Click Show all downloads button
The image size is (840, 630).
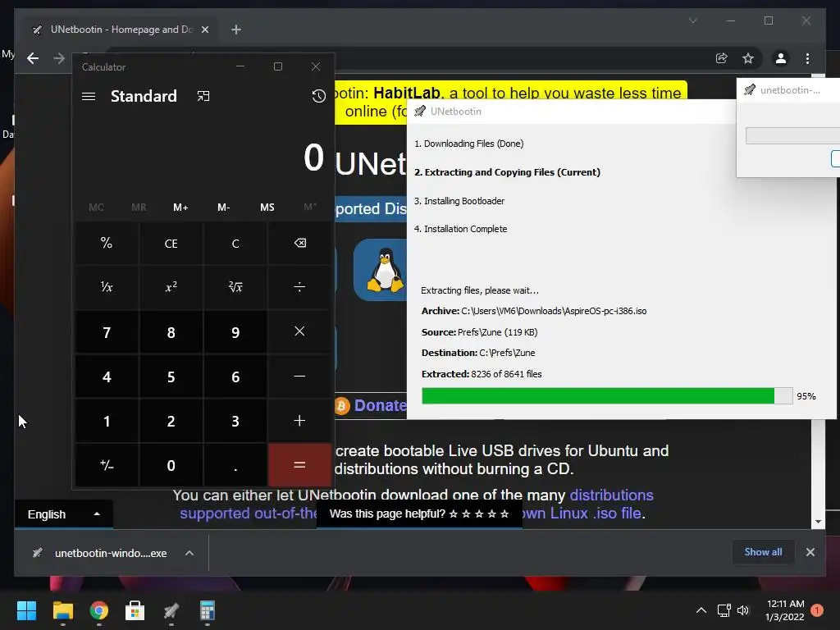pos(763,552)
